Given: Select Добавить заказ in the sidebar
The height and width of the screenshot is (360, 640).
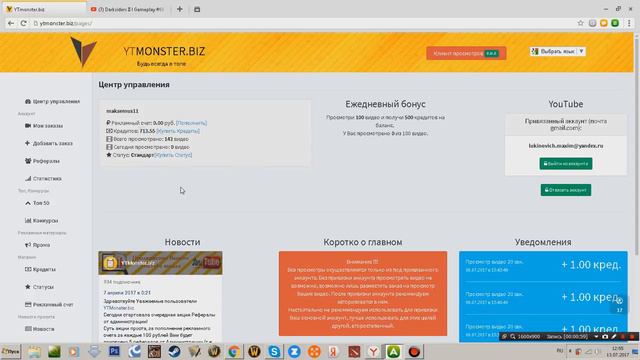Looking at the screenshot, I should 49,143.
